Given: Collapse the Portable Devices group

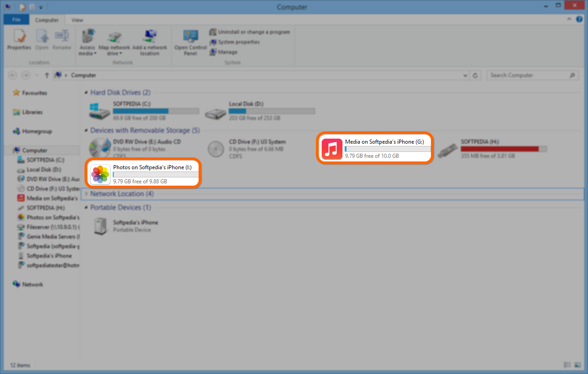Looking at the screenshot, I should pos(86,208).
